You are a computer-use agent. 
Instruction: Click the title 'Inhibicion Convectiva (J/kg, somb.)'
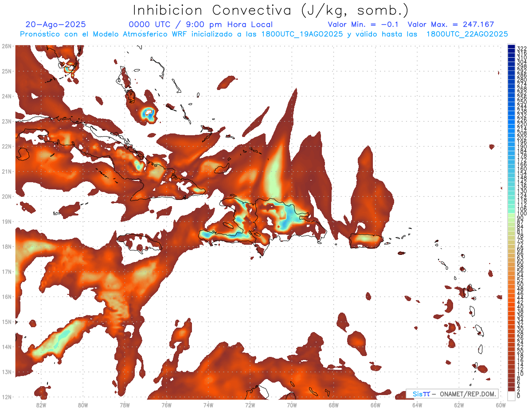coord(271,10)
